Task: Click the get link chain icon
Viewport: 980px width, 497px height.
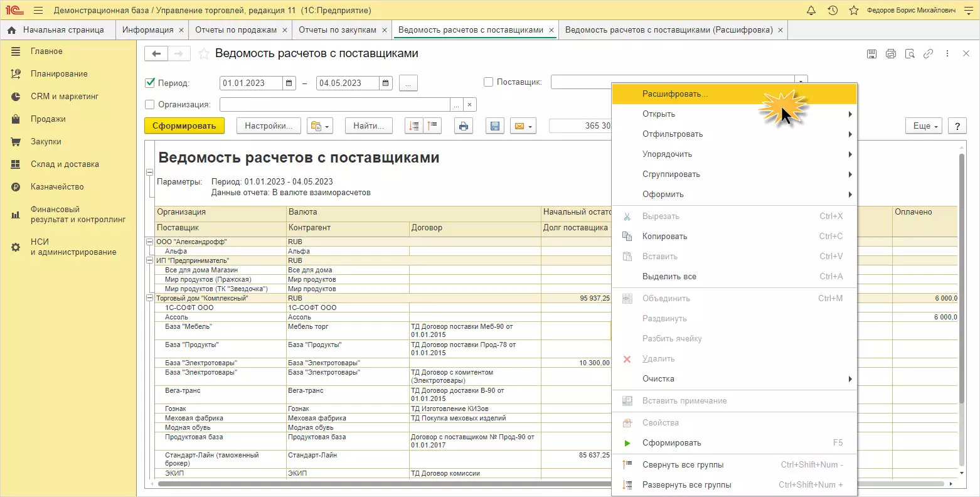Action: [928, 54]
